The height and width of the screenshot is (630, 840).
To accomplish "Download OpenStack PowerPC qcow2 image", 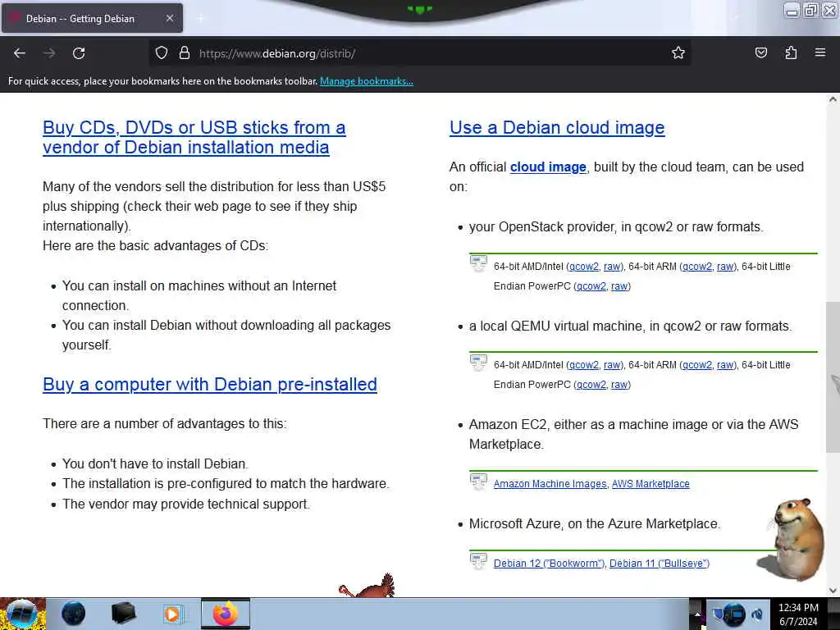I will (x=591, y=286).
